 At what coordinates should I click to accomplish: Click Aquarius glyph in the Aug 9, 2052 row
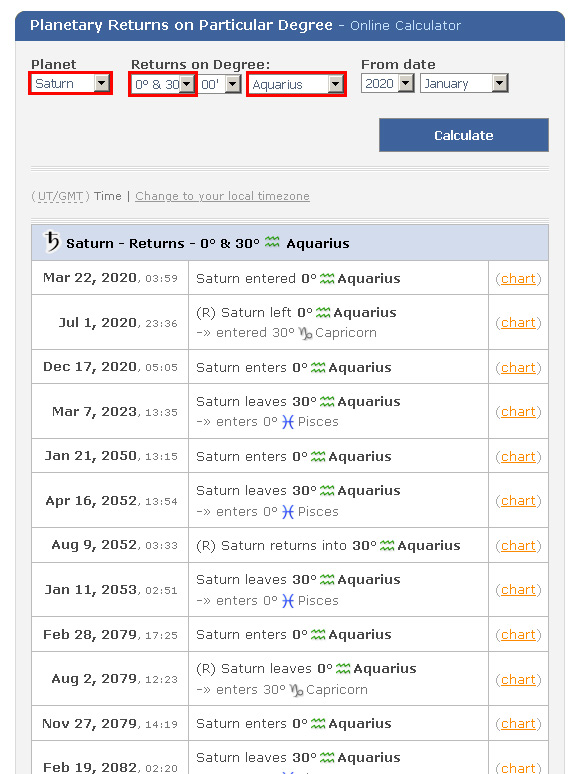click(387, 546)
